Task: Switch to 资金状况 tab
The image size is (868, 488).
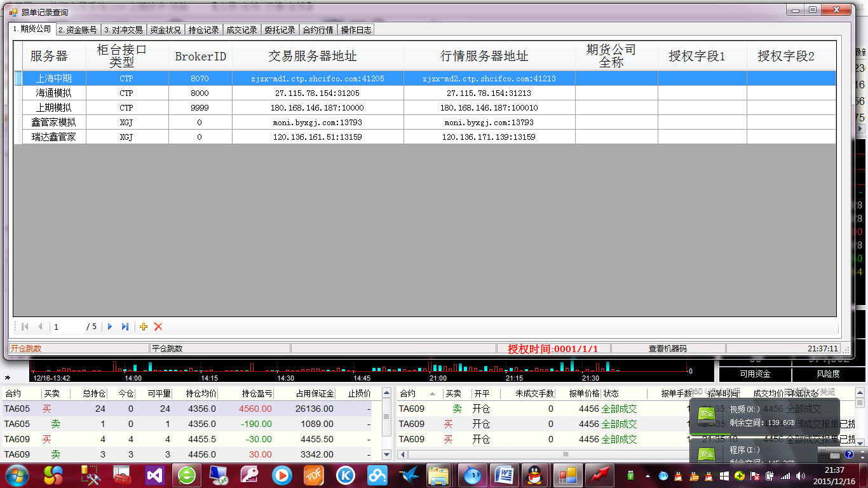Action: (166, 30)
